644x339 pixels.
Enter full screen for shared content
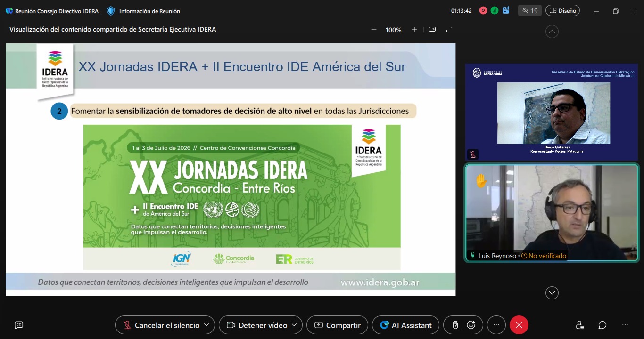449,30
